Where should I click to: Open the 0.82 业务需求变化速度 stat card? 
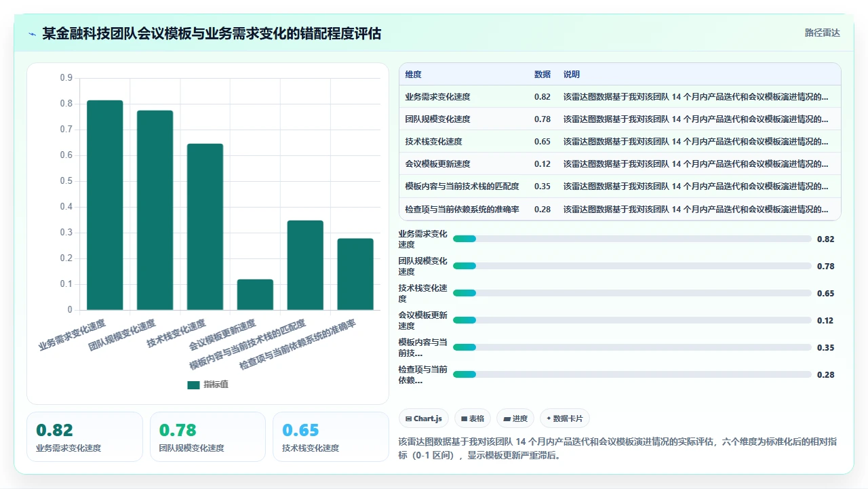pyautogui.click(x=85, y=437)
